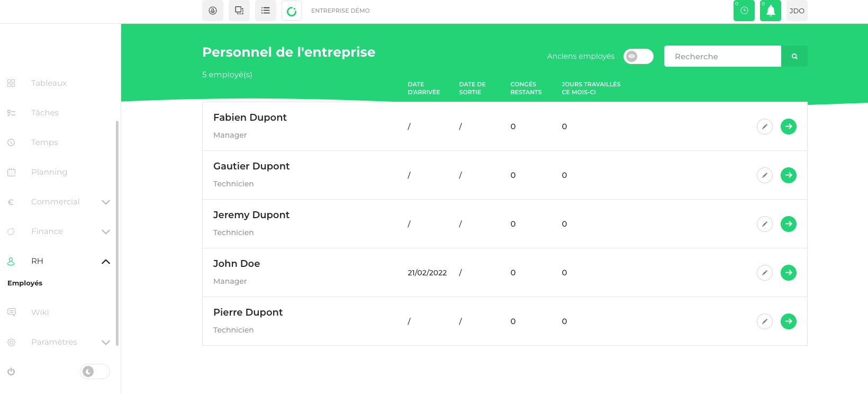Click the green circular logo icon in the top bar
Image resolution: width=868 pixels, height=394 pixels.
tap(292, 11)
